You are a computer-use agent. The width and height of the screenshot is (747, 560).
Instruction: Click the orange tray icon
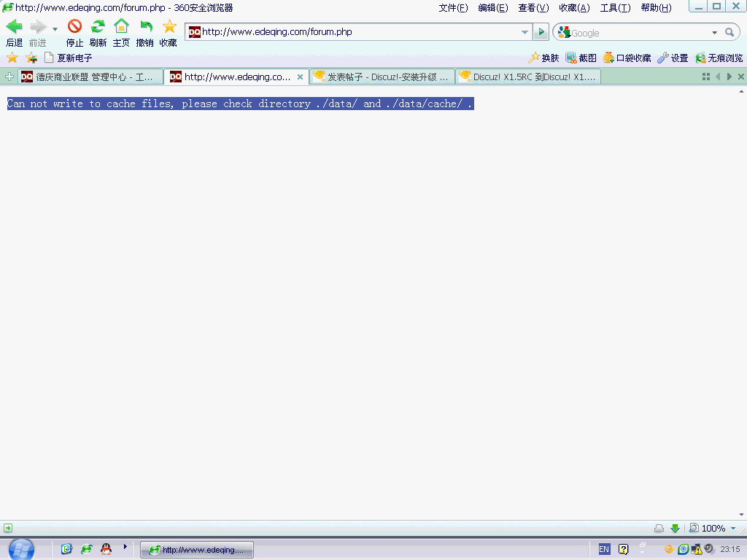[670, 549]
